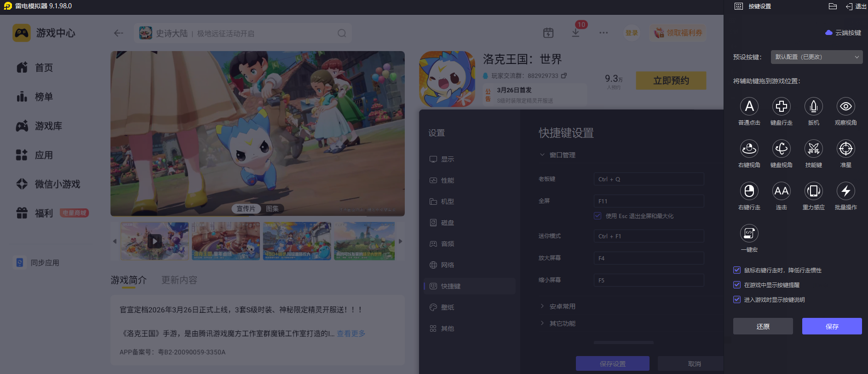Toggle 进入游戏时显示按键说明 checkbox
The image size is (868, 374).
point(737,299)
